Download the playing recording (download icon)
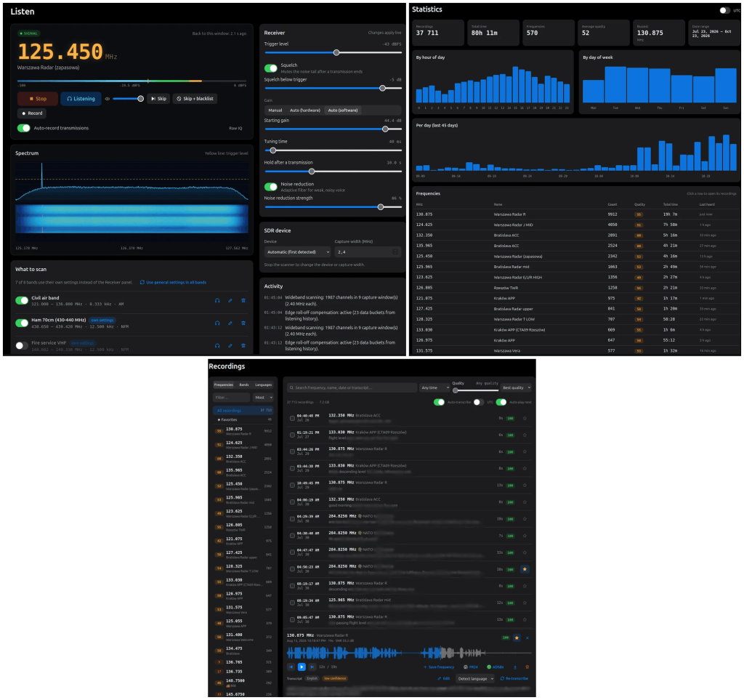 (x=515, y=667)
